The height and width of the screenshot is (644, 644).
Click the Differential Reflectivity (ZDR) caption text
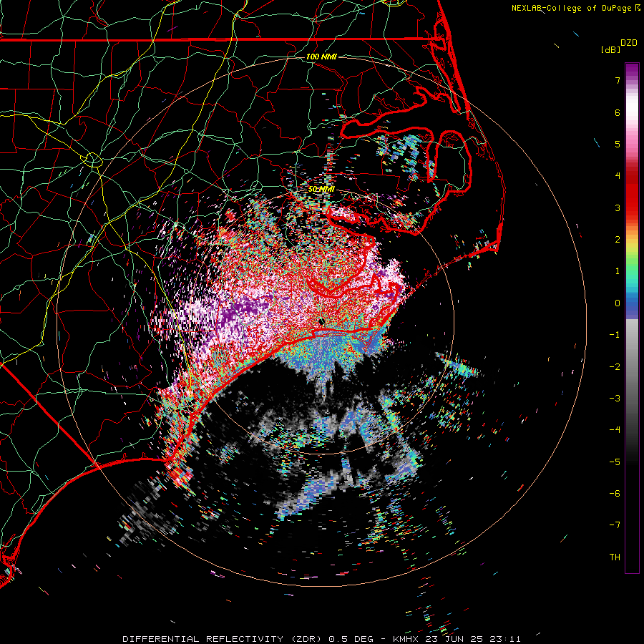[x=223, y=639]
